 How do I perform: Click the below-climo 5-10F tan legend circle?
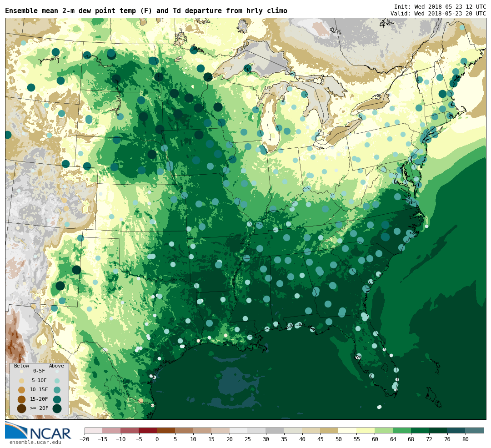22,381
